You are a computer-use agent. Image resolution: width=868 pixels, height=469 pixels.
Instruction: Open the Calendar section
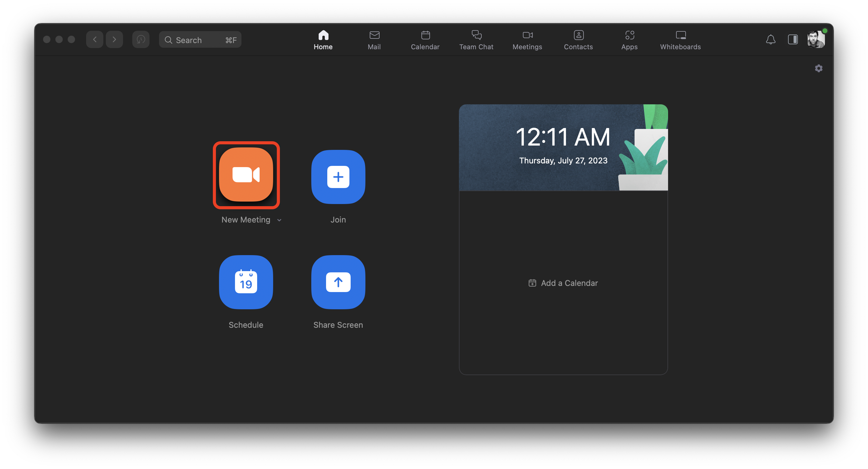[425, 40]
